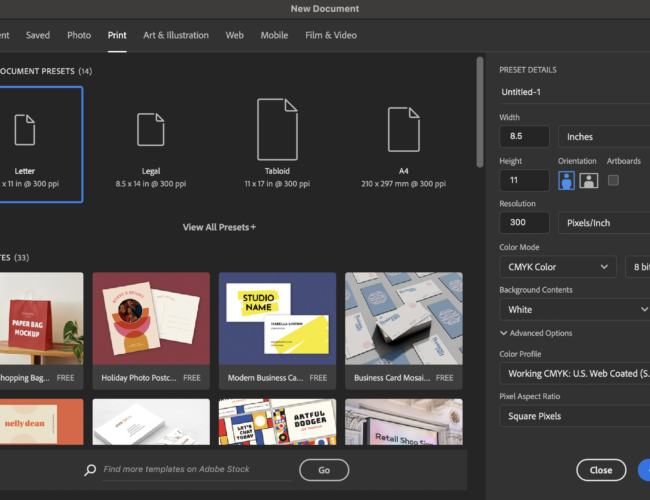650x500 pixels.
Task: Open the Pixel Aspect Ratio dropdown
Action: [574, 416]
